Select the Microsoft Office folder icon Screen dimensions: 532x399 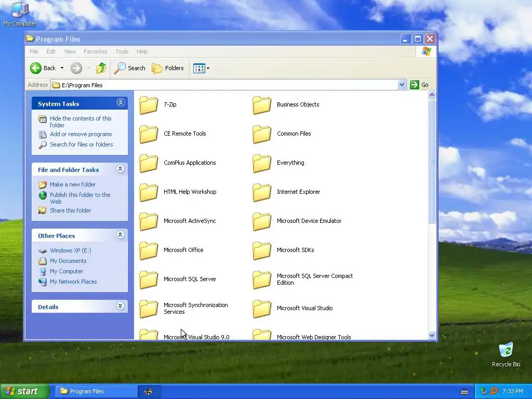coord(149,250)
